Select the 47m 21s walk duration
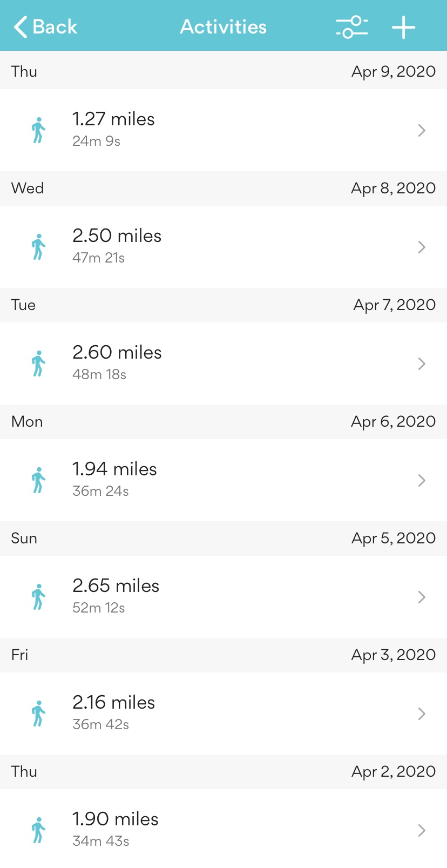 point(98,258)
